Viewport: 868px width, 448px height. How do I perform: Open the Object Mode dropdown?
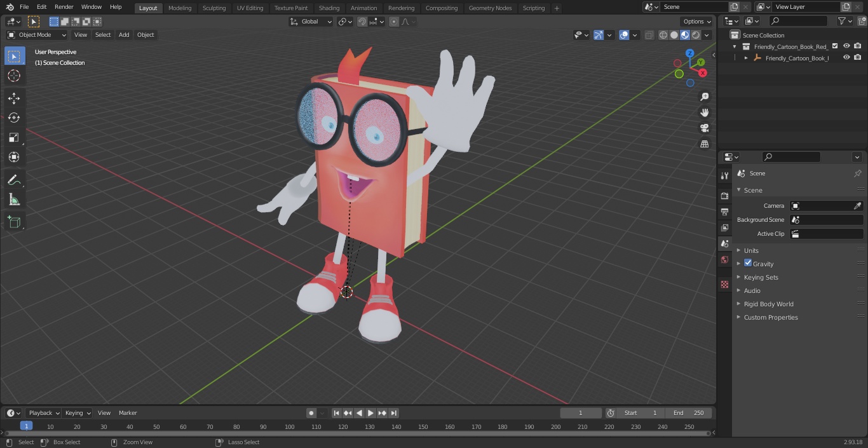(37, 35)
